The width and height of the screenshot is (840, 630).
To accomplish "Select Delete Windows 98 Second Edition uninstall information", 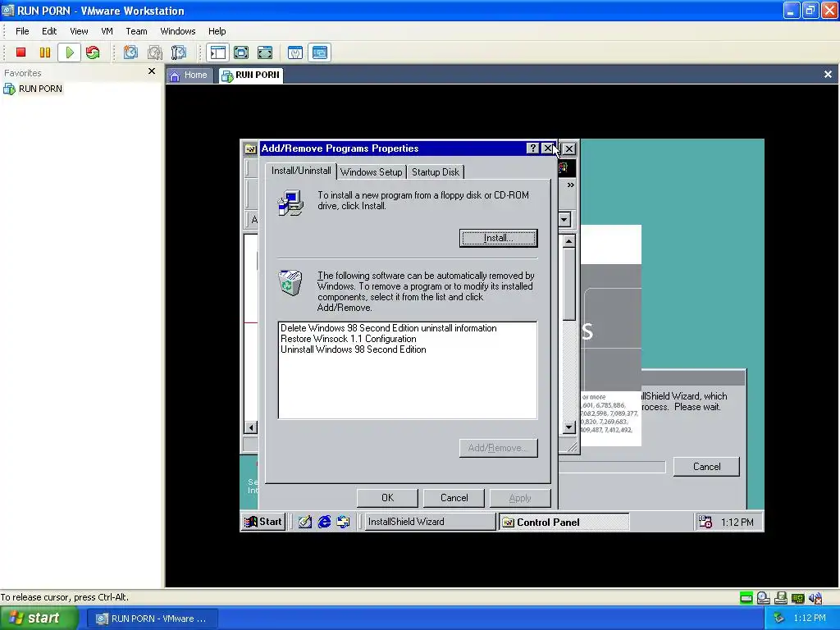I will click(388, 328).
